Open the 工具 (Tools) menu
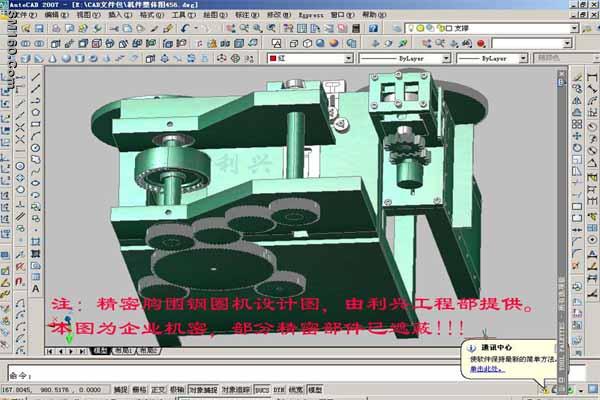Image resolution: width=600 pixels, height=400 pixels. tap(183, 15)
